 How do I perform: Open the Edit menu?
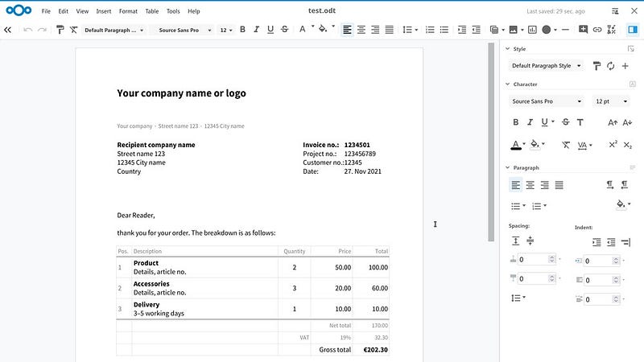tap(64, 11)
